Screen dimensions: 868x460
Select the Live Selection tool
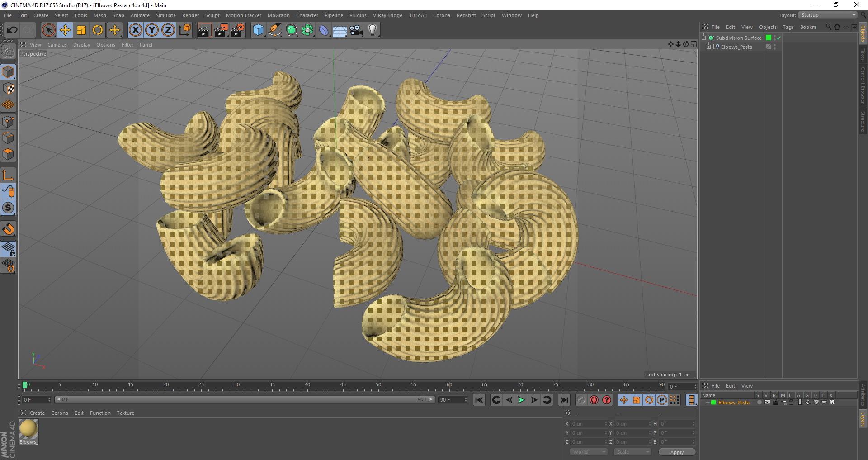click(x=48, y=30)
